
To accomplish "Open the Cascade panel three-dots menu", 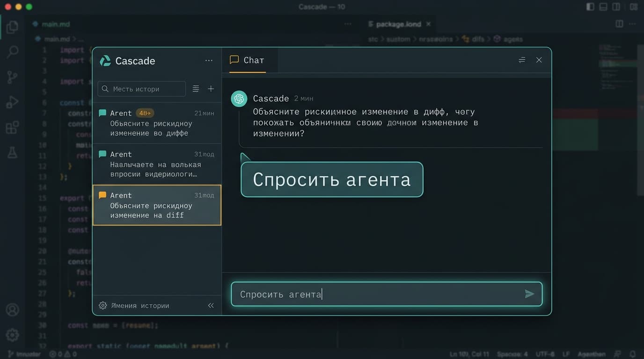I will [209, 61].
